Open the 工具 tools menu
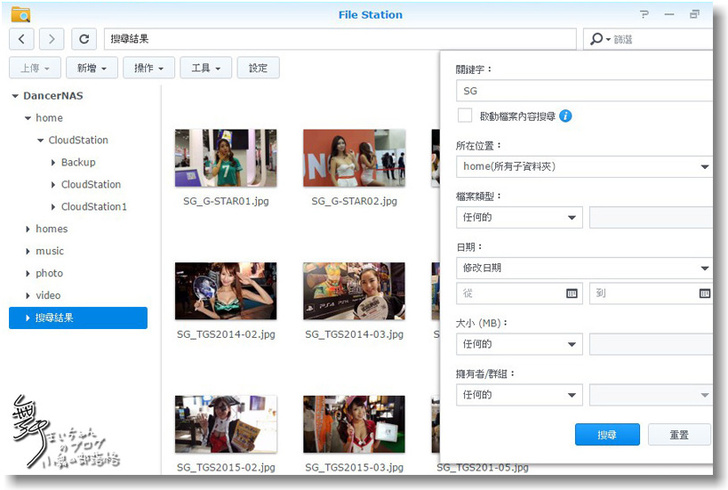728x490 pixels. point(205,68)
